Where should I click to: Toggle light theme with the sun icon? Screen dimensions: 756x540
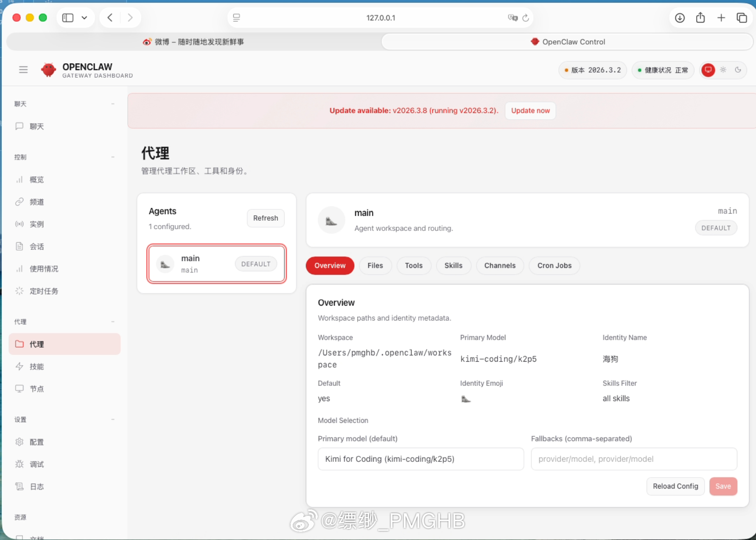click(x=723, y=70)
